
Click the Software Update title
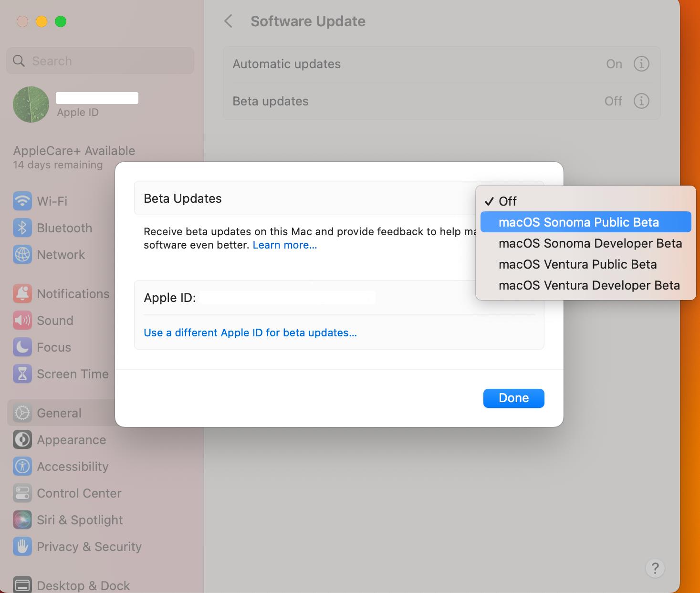tap(308, 21)
